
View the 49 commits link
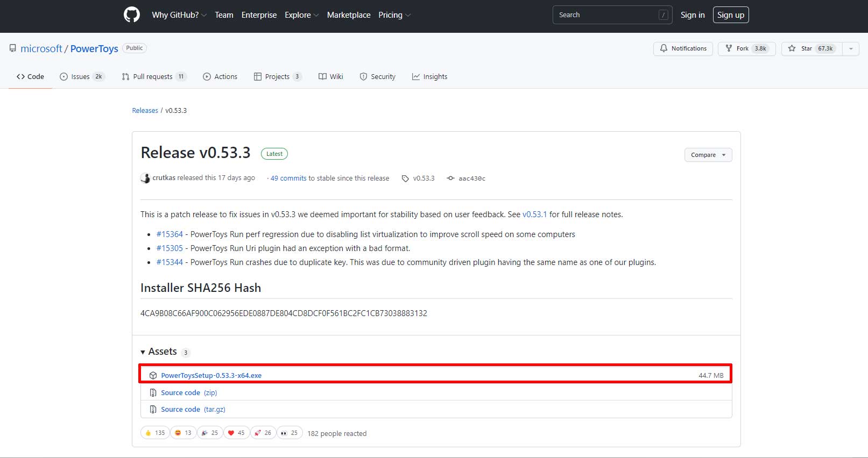tap(288, 178)
